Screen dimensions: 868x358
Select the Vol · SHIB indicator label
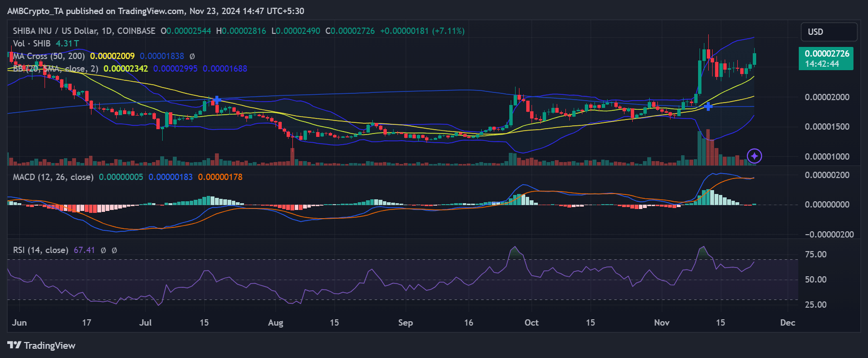(x=31, y=44)
